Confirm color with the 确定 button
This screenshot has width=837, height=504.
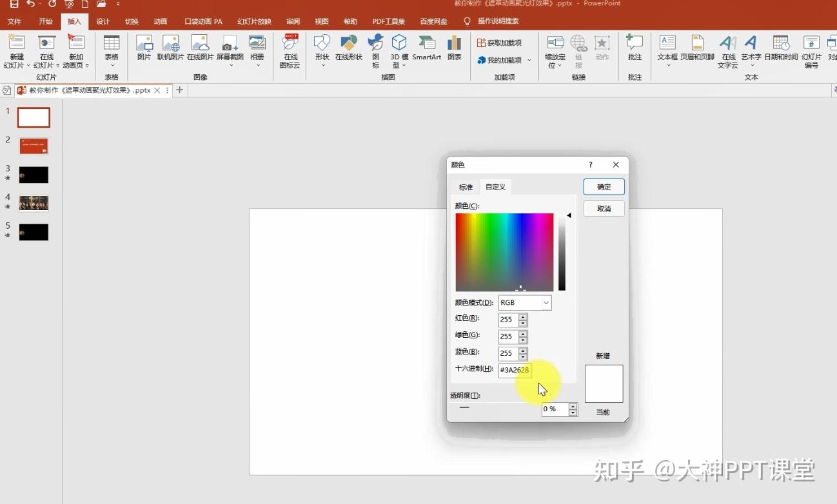[603, 186]
